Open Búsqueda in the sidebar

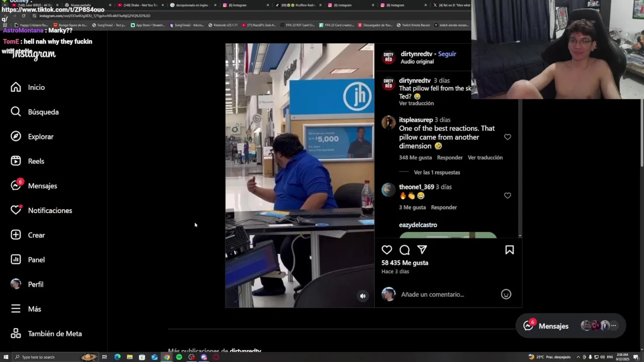[x=35, y=112]
